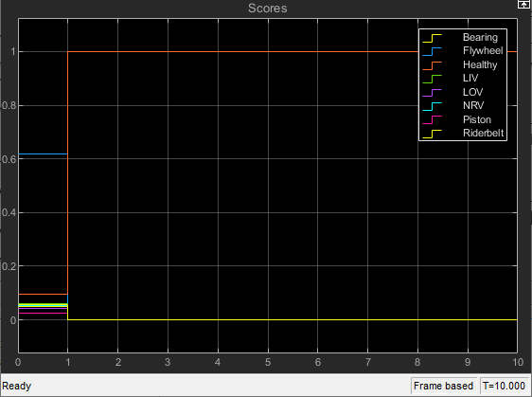Click the Frame based status field

[x=443, y=386]
